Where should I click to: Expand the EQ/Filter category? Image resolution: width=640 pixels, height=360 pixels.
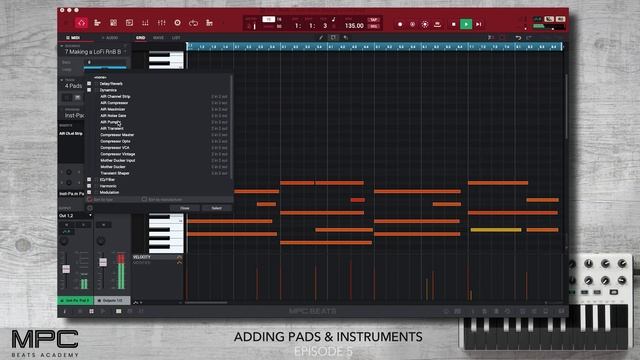89,180
